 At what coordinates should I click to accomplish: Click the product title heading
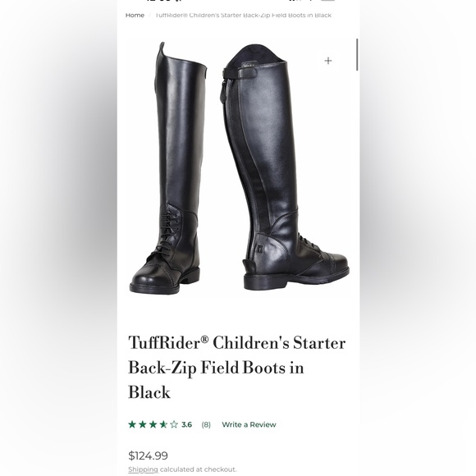click(x=237, y=368)
